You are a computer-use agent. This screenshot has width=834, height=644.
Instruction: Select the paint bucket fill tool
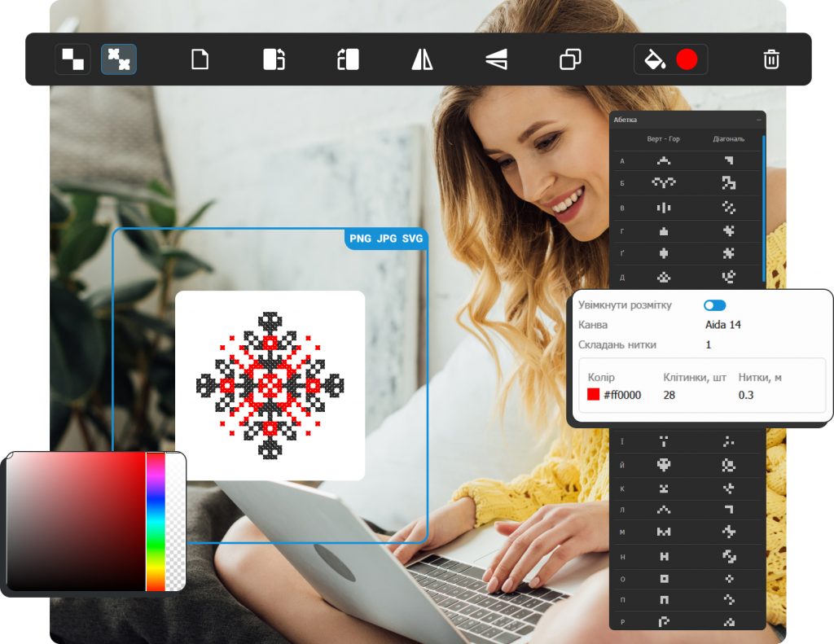(x=655, y=59)
